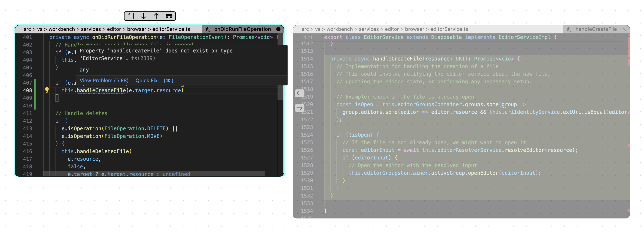Click 'const editorInput' on line 1526
644x236 pixels.
[368, 150]
